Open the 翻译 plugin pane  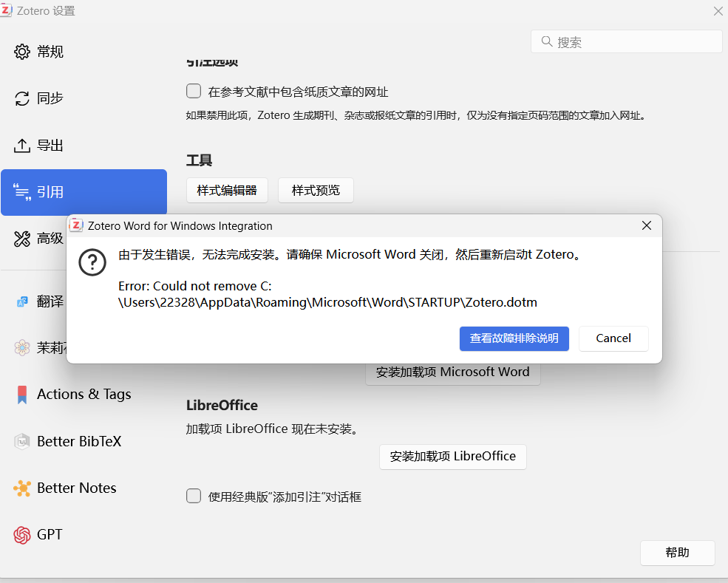pos(33,301)
